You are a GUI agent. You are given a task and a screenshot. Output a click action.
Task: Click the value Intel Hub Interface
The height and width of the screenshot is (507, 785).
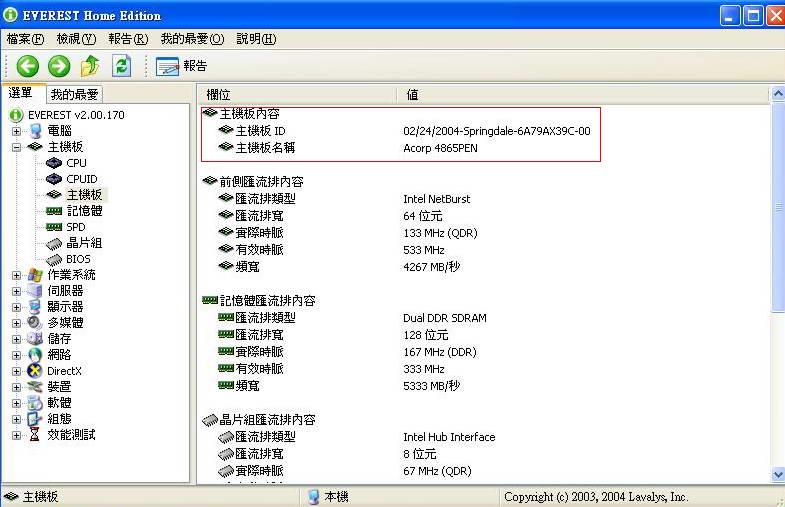click(449, 437)
